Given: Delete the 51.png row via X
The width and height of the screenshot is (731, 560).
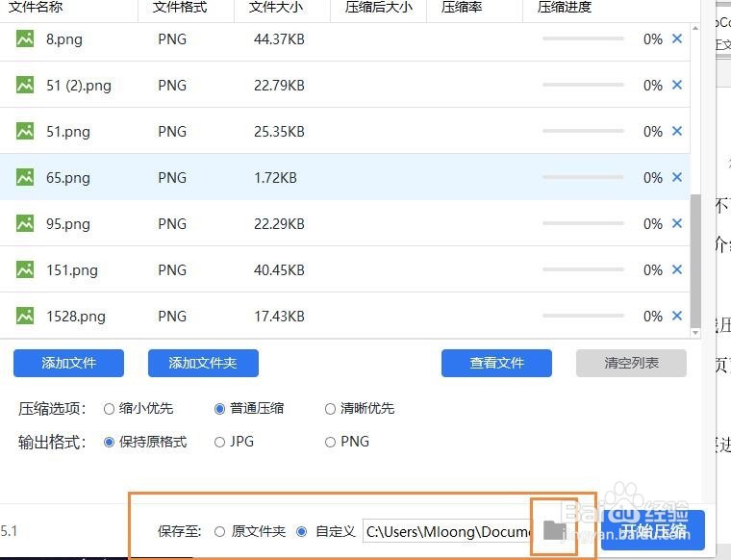Looking at the screenshot, I should pyautogui.click(x=677, y=131).
